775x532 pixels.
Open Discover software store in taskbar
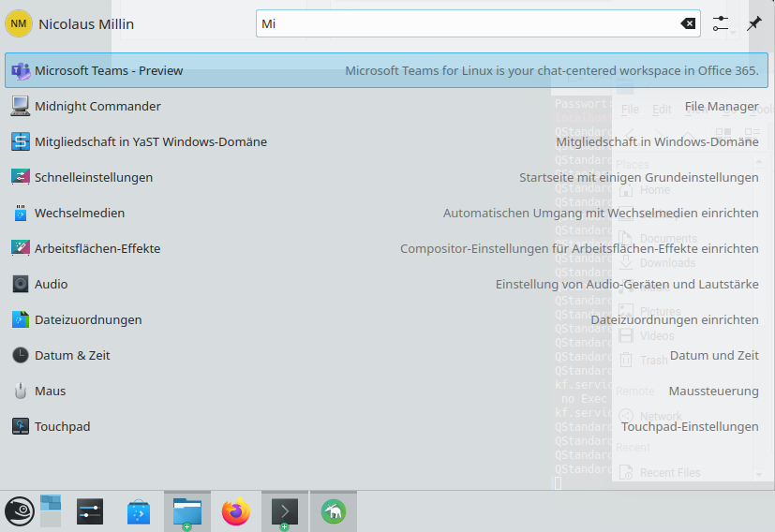[139, 511]
